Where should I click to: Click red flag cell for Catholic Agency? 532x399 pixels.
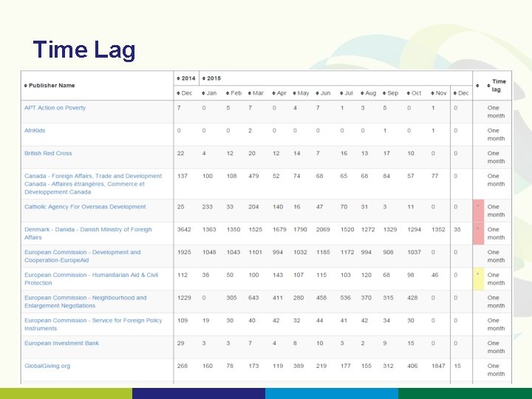click(x=478, y=211)
